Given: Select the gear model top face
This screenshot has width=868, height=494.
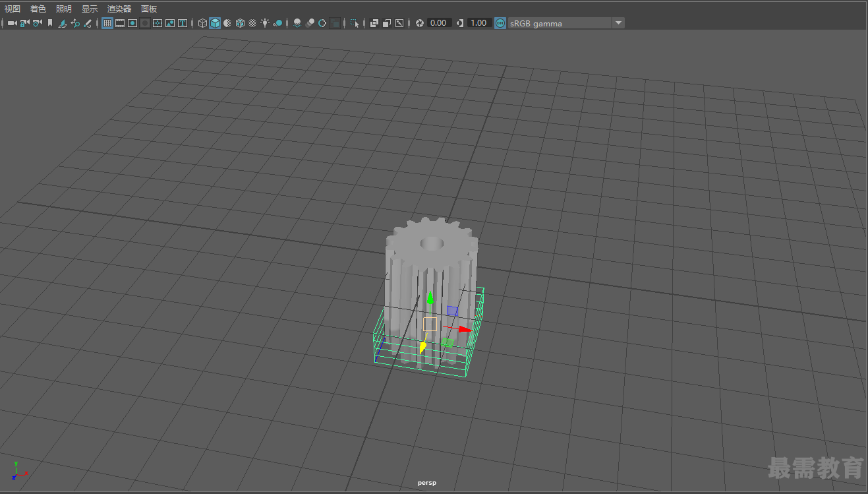Looking at the screenshot, I should [x=432, y=243].
